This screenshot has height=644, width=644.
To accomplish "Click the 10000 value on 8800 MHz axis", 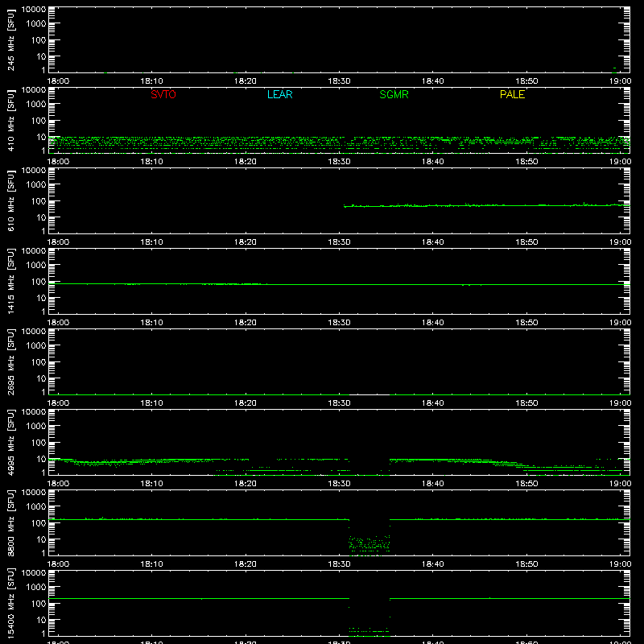I will [34, 493].
